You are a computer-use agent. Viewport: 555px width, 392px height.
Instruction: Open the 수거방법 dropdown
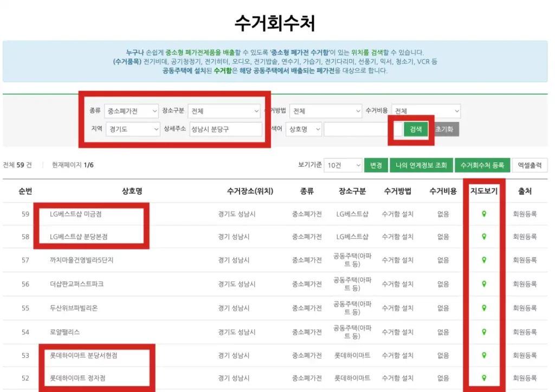coord(326,111)
